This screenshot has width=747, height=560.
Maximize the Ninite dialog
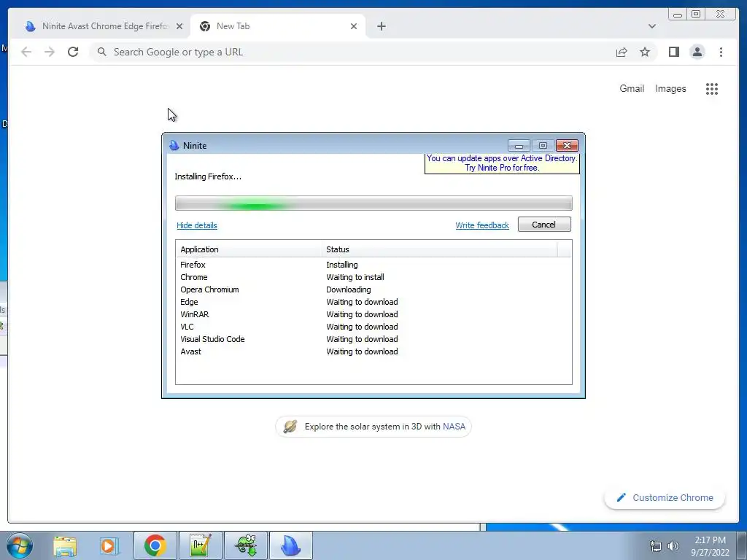point(543,145)
